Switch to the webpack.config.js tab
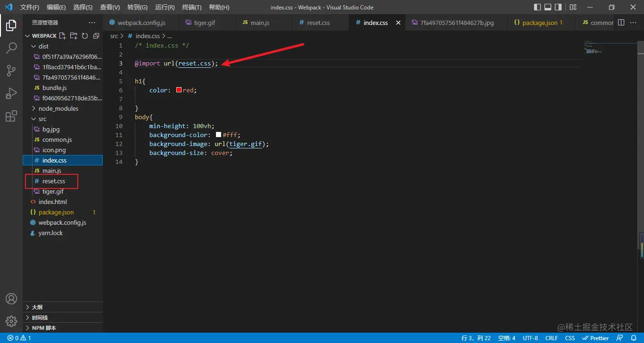This screenshot has width=644, height=343. [140, 23]
